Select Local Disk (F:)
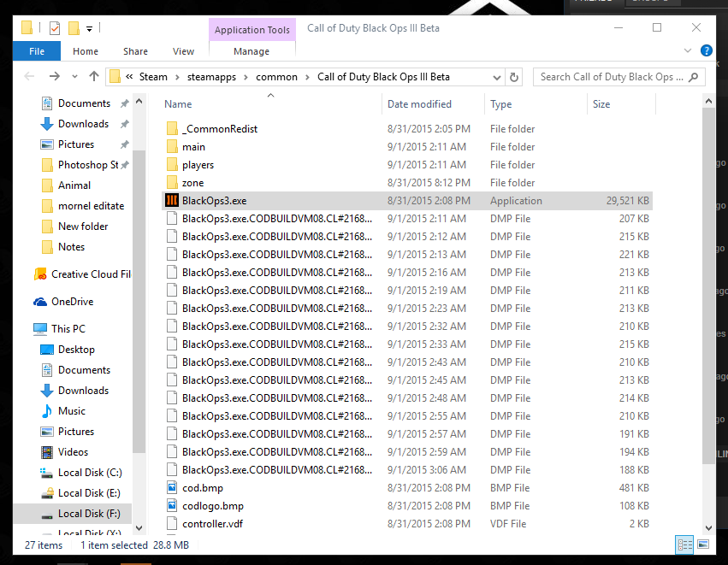728x565 pixels. tap(73, 514)
